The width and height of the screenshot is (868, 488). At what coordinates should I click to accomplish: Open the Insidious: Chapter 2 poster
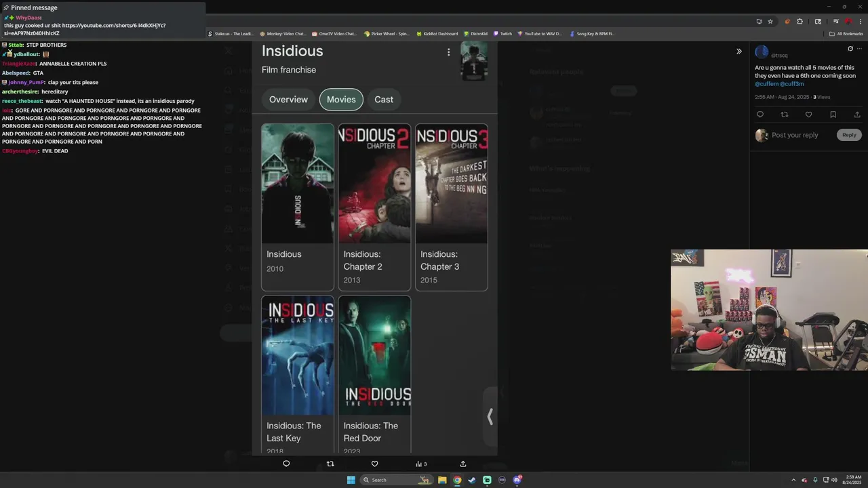pos(374,184)
